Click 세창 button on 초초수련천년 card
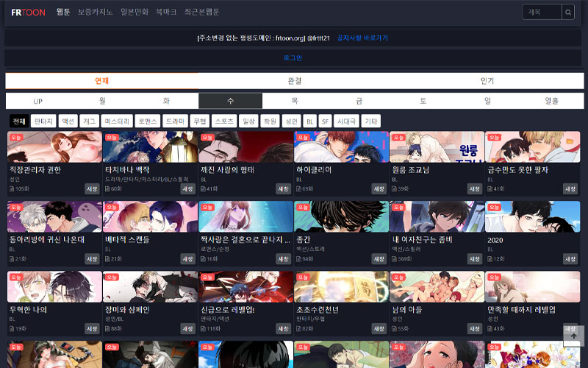This screenshot has height=368, width=588. pyautogui.click(x=379, y=328)
